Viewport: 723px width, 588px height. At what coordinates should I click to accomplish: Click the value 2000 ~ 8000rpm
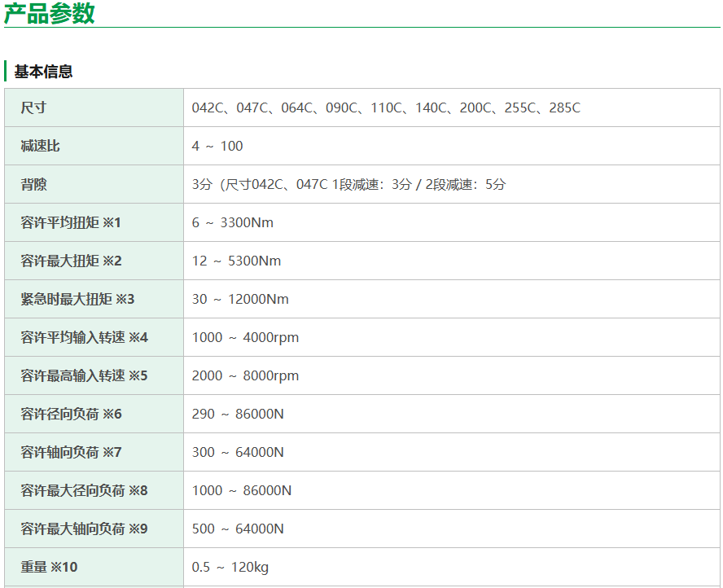pos(245,375)
